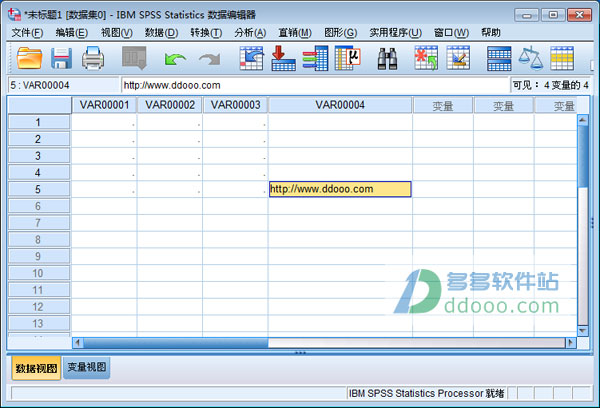Maximize the SPSS window
The width and height of the screenshot is (600, 408).
pyautogui.click(x=553, y=15)
